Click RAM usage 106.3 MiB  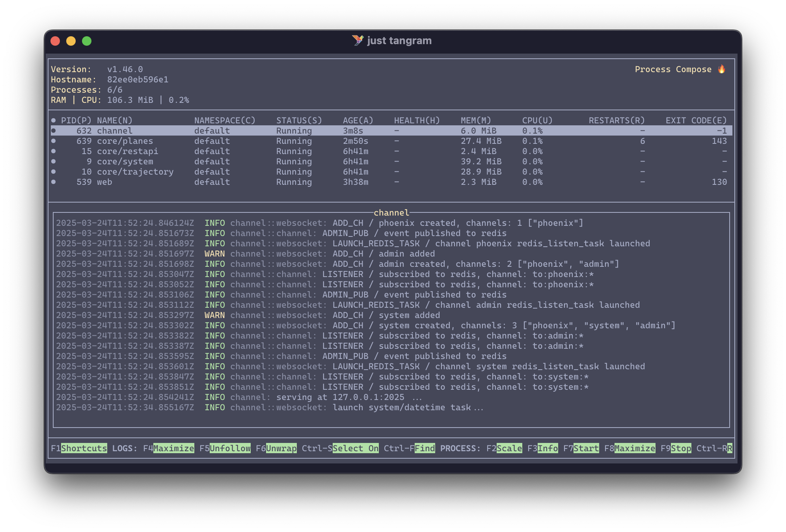(x=130, y=100)
